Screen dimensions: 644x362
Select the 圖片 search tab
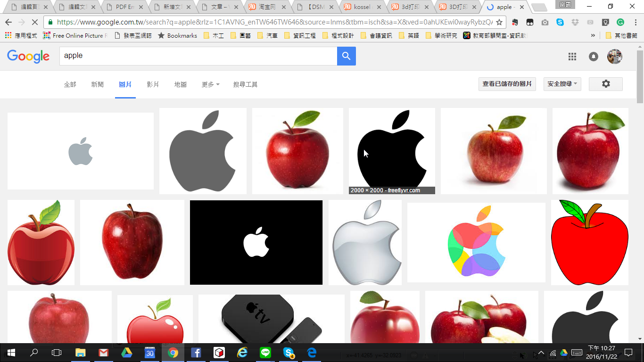[x=125, y=84]
